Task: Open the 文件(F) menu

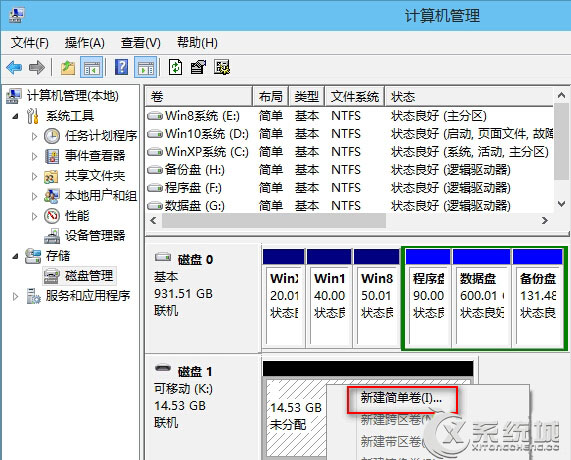Action: [x=29, y=43]
